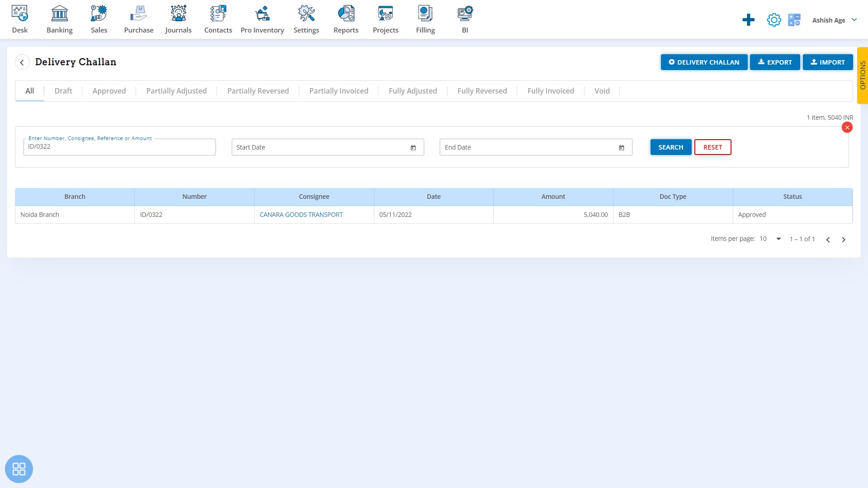Click the Reports module icon
Image resolution: width=868 pixels, height=488 pixels.
[x=346, y=19]
